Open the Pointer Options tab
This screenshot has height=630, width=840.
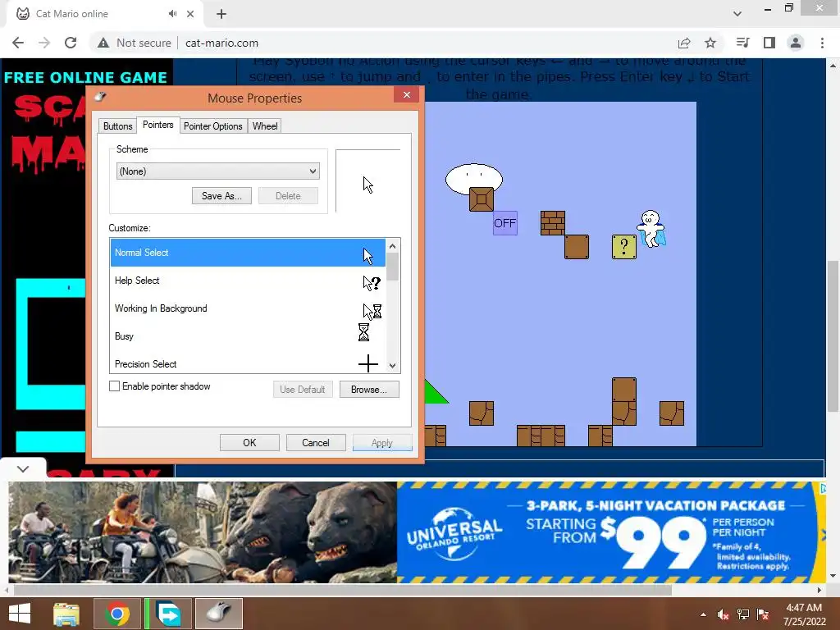213,126
